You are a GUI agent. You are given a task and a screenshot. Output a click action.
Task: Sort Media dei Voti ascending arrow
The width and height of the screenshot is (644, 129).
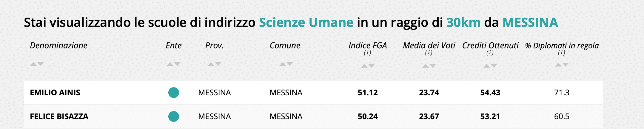coord(426,66)
